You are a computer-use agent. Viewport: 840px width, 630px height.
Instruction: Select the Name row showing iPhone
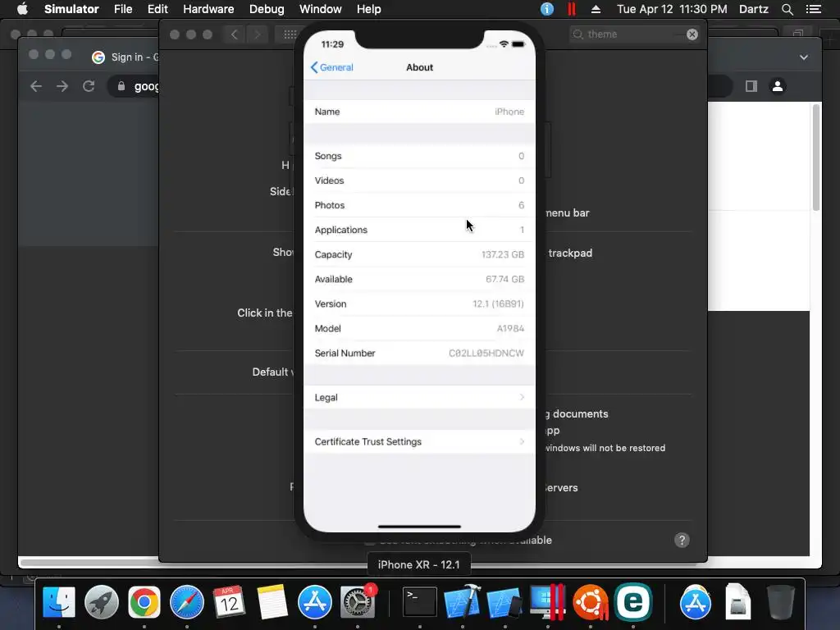click(419, 112)
